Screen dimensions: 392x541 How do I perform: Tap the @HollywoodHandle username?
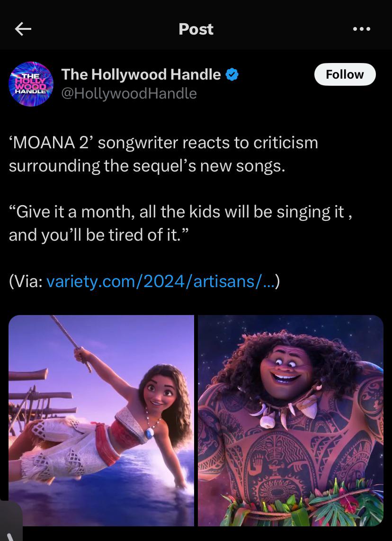(x=129, y=93)
